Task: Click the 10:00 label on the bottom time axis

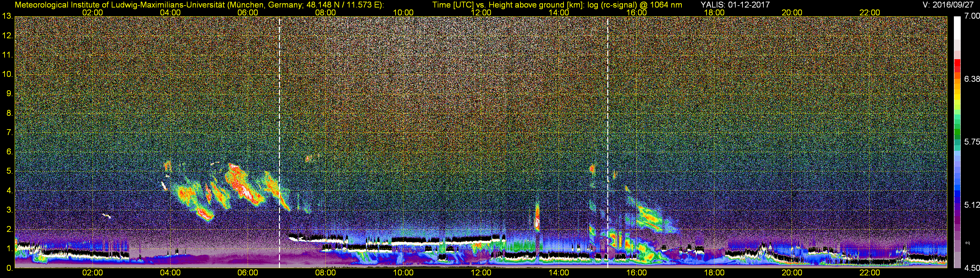Action: (403, 273)
